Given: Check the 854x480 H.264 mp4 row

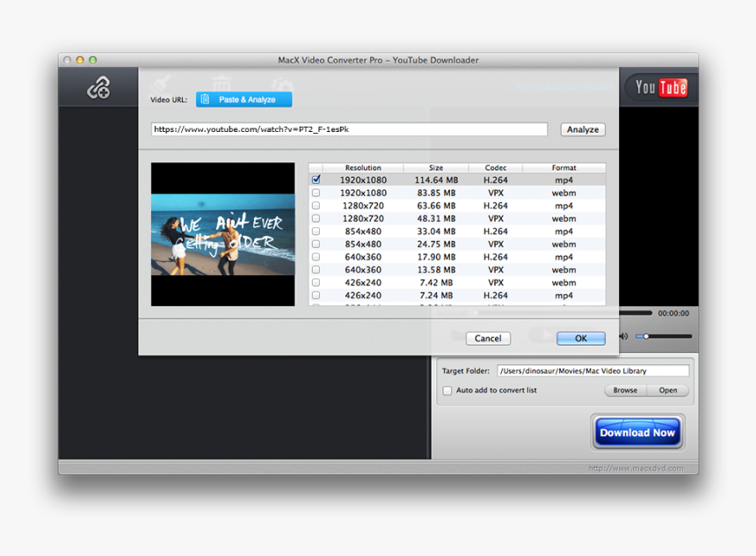Looking at the screenshot, I should (x=316, y=231).
